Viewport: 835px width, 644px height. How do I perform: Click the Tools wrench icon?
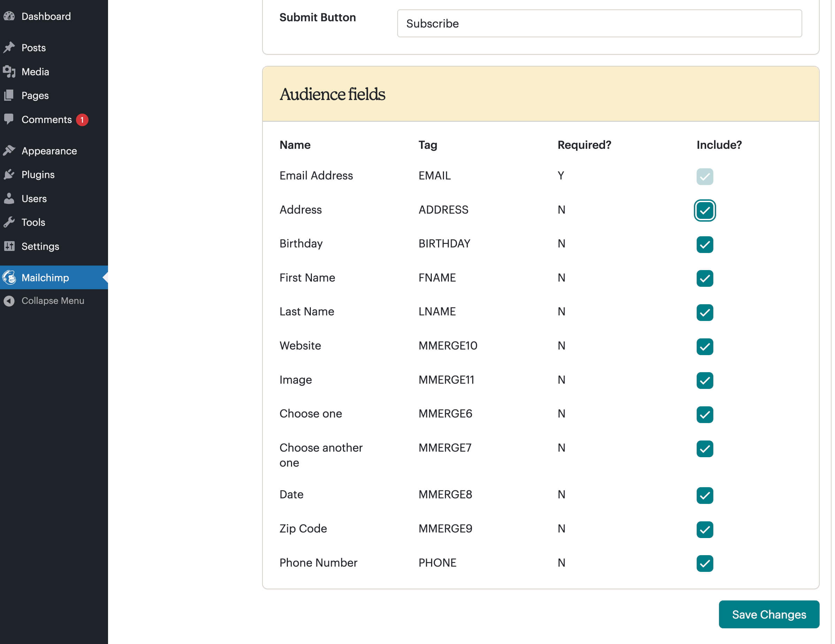[9, 222]
